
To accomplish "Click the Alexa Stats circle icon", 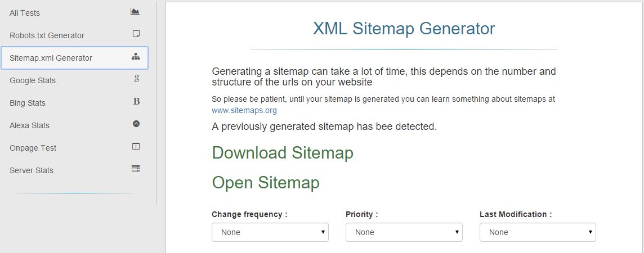I will tap(136, 124).
